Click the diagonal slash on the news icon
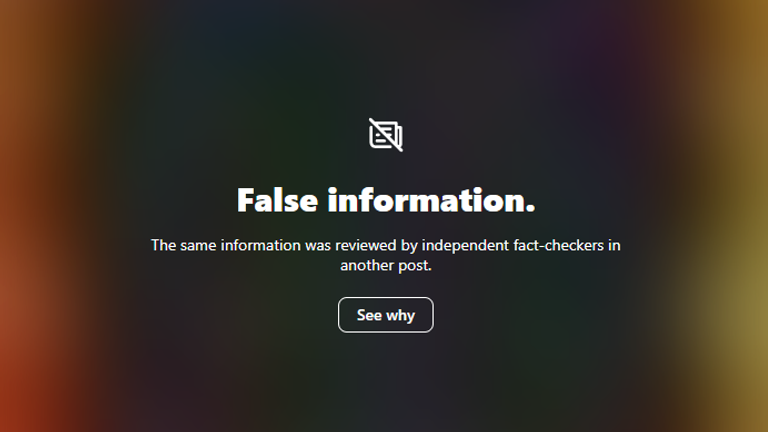Viewport: 768px width, 432px height. point(386,135)
